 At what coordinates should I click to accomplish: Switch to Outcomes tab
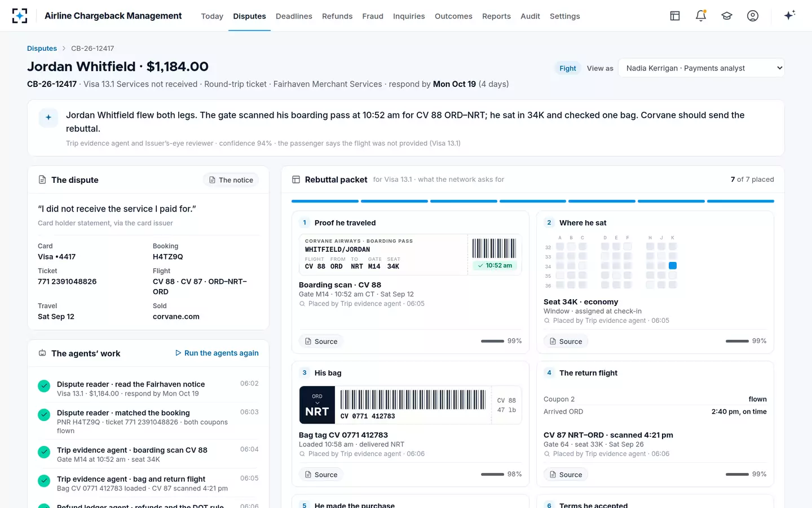[453, 16]
